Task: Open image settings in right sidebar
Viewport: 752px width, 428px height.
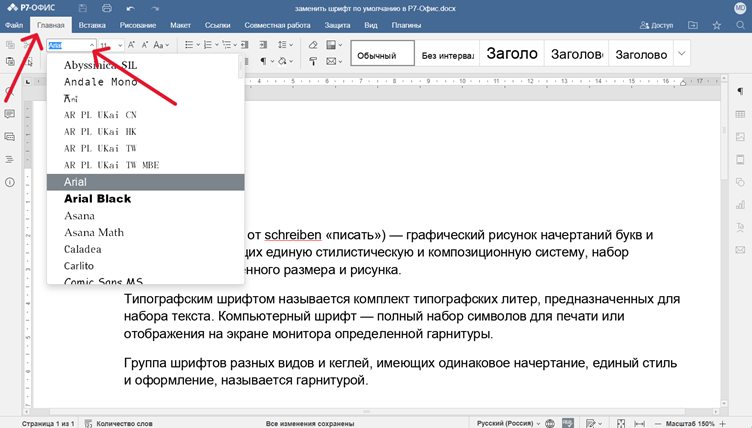Action: tap(740, 137)
